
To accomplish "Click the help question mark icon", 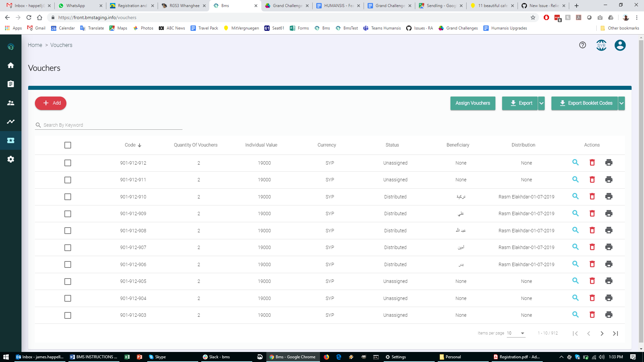I will point(583,45).
